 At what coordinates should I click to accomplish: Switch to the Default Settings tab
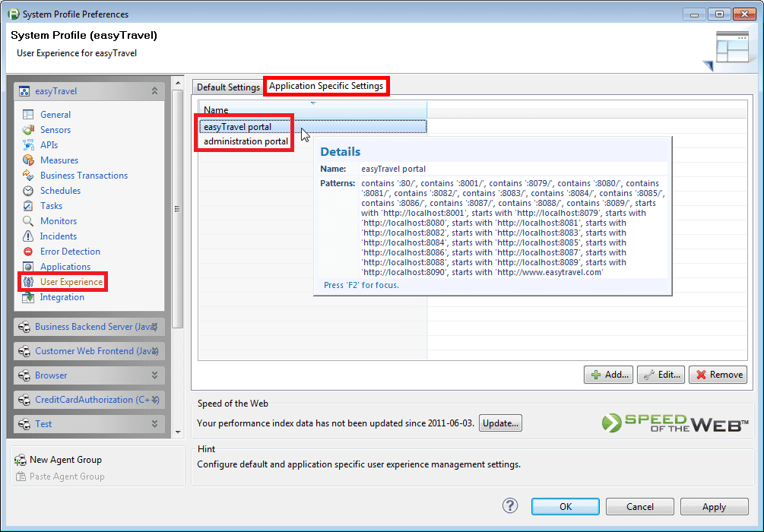[228, 87]
